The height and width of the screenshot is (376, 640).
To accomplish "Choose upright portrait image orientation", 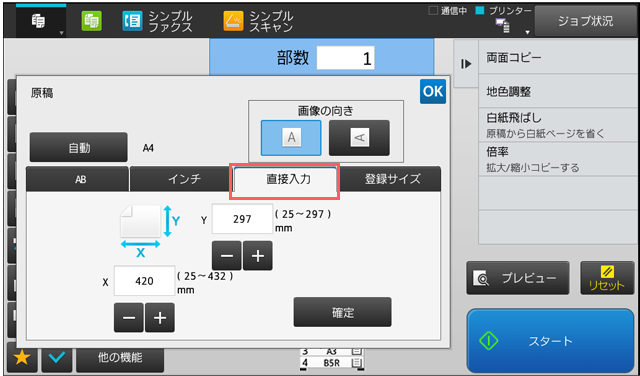I will [x=291, y=138].
